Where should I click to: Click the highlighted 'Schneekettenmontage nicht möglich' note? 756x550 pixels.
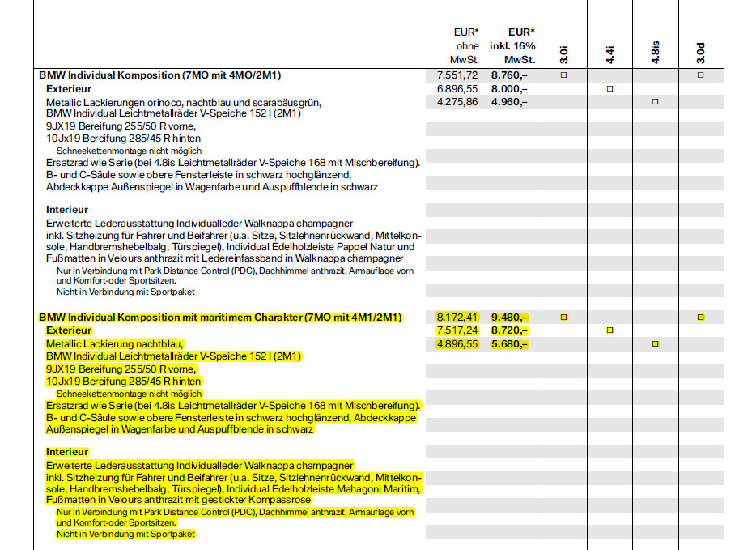(x=130, y=394)
